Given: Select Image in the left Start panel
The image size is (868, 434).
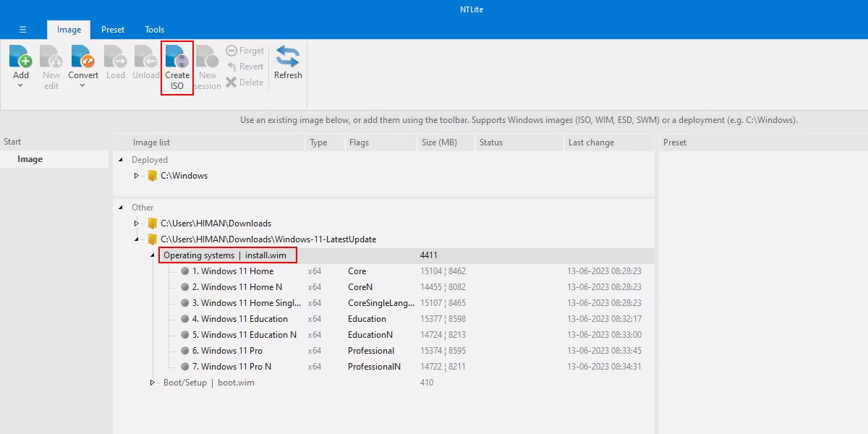Looking at the screenshot, I should pos(30,159).
